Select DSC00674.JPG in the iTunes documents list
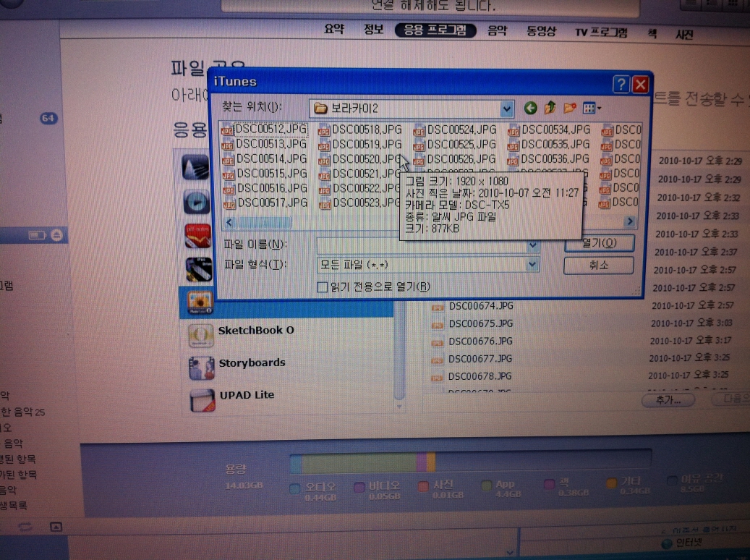Image resolution: width=750 pixels, height=560 pixels. click(x=481, y=306)
